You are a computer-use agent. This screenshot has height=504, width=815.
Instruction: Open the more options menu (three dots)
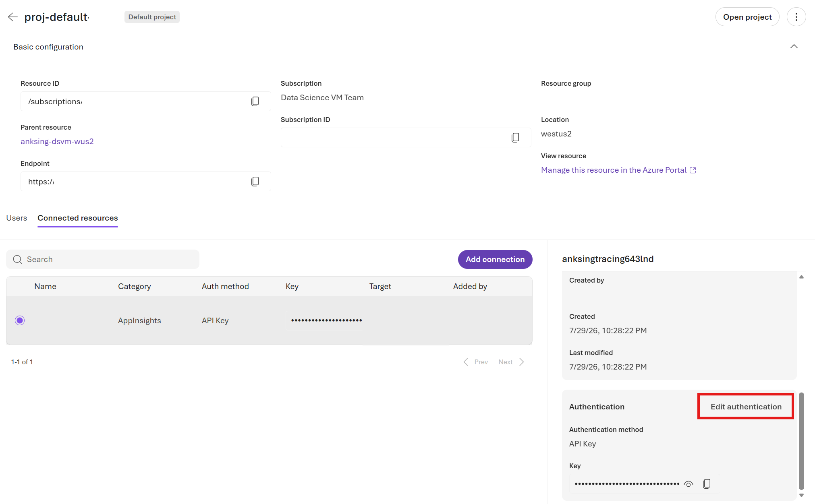coord(796,17)
